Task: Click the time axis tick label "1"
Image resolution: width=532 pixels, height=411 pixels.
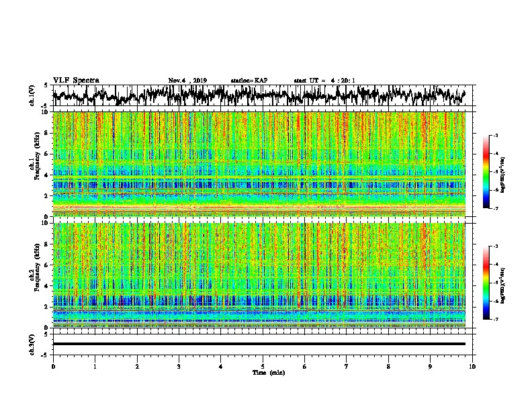Action: [x=95, y=367]
